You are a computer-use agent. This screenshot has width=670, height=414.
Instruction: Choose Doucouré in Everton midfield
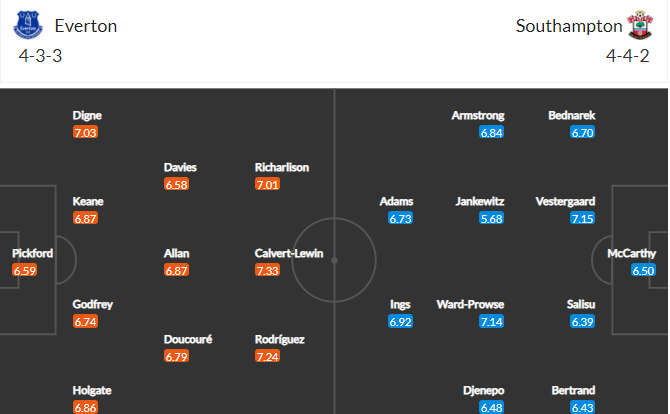[188, 340]
